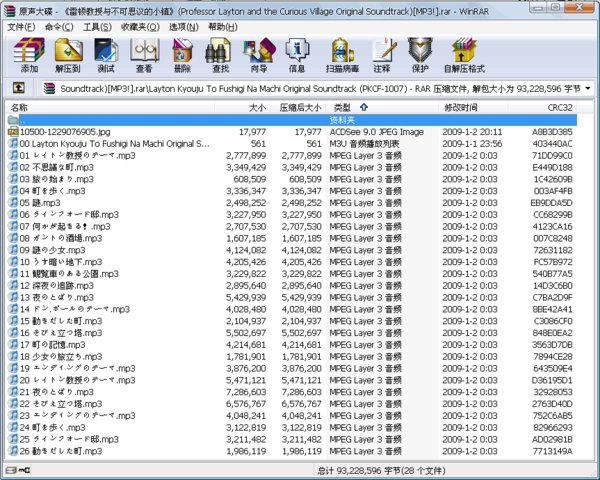Open the View (查看) toolbar icon

click(x=144, y=55)
